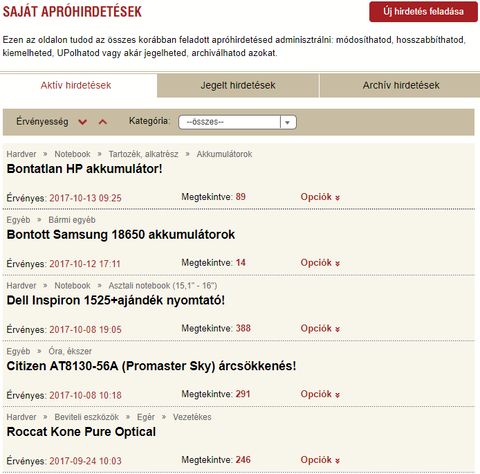Open the Kategória dropdown arrow
Image resolution: width=480 pixels, height=474 pixels.
(288, 122)
